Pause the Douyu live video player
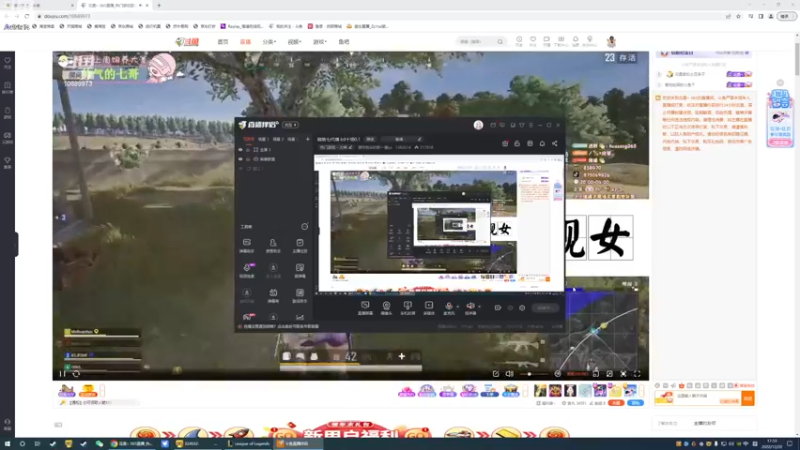Image resolution: width=800 pixels, height=450 pixels. click(62, 374)
